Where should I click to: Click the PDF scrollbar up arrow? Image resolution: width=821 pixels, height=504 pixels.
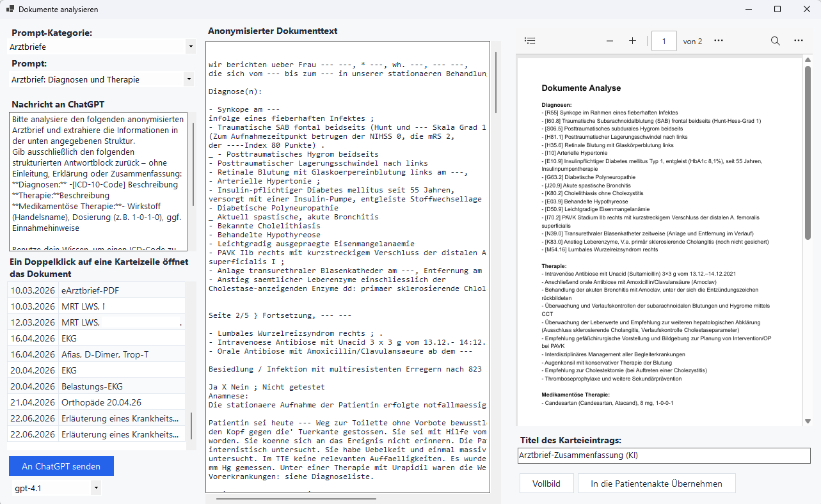(808, 61)
